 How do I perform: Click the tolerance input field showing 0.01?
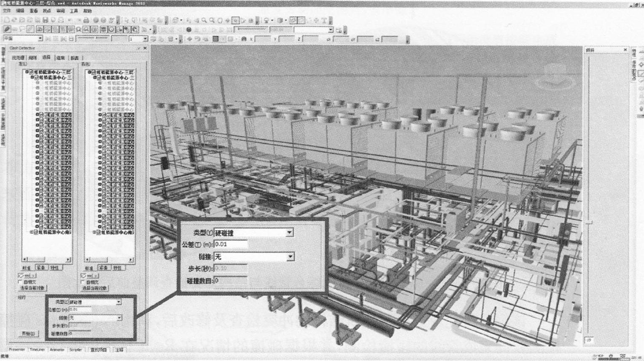click(80, 309)
